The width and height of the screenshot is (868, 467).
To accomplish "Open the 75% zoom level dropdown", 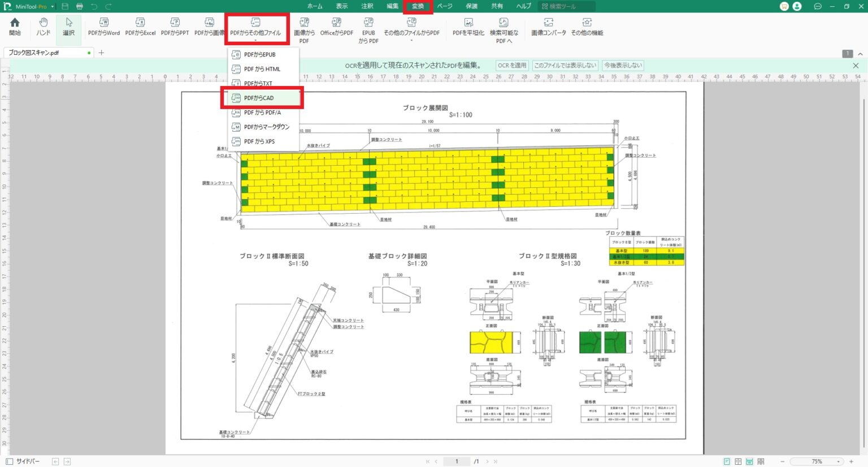I will tap(838, 461).
